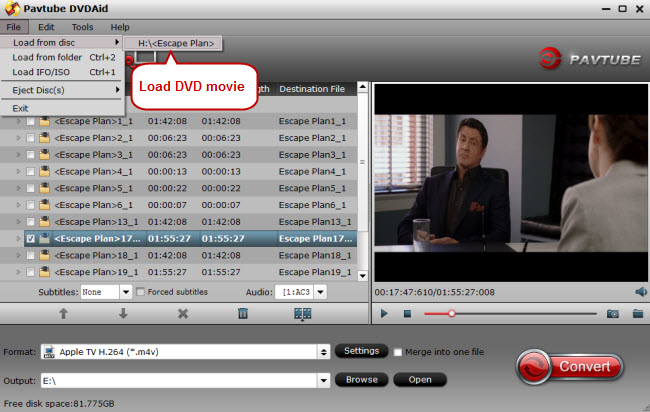This screenshot has height=412, width=650.
Task: Click the Pavtube DVDAid app icon
Action: coord(12,8)
